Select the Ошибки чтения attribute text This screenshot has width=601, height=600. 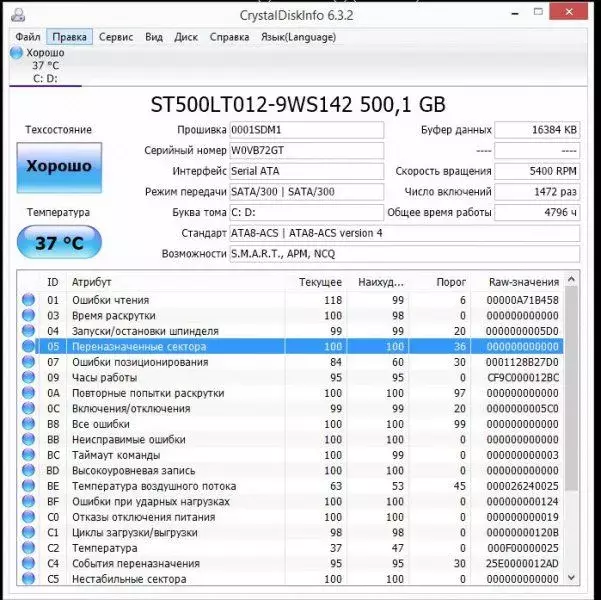coord(110,300)
